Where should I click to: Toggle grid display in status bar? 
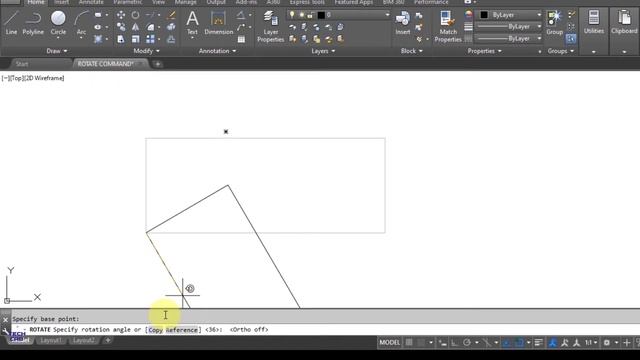409,342
